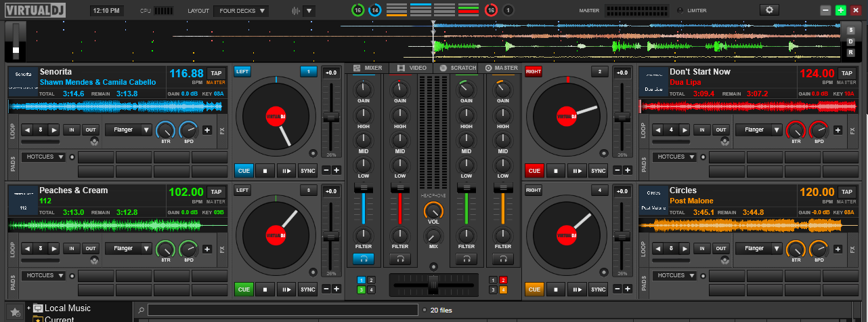Screen dimensions: 868x322
Task: Play/pause deck 1 (Senorita)
Action: (x=286, y=171)
